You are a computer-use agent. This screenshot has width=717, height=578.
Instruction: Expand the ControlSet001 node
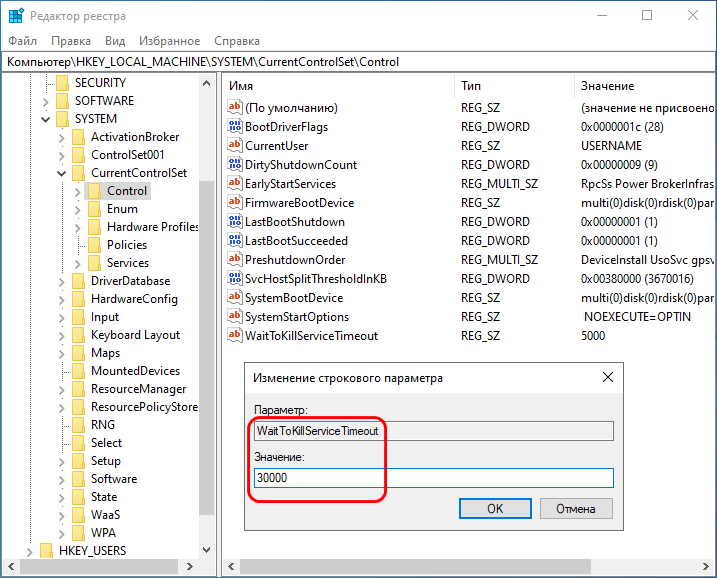(61, 155)
